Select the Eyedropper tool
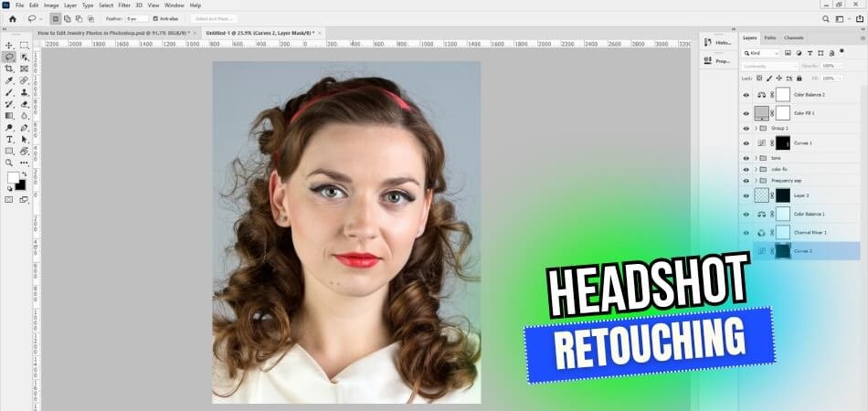 point(9,80)
